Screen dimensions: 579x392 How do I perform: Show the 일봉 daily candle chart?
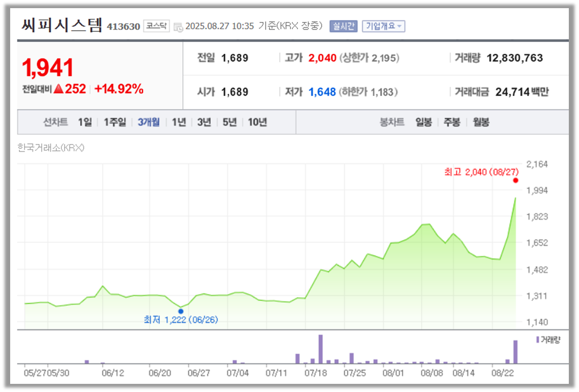pyautogui.click(x=423, y=122)
